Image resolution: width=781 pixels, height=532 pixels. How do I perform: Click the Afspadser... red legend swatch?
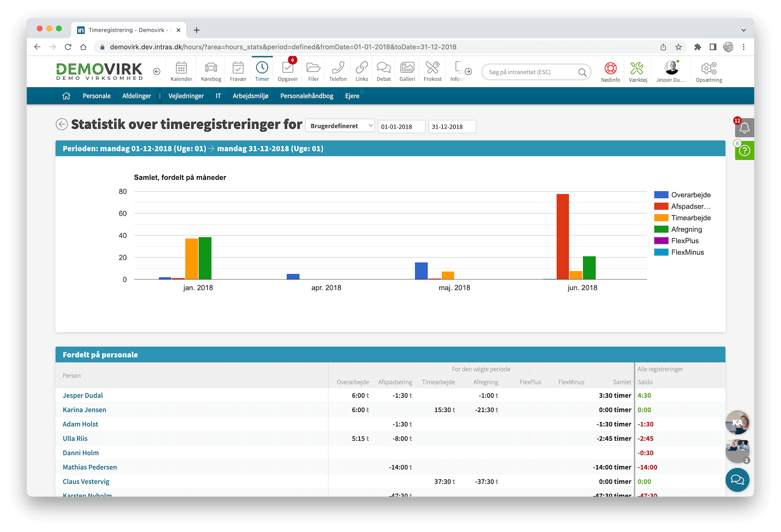coord(661,206)
